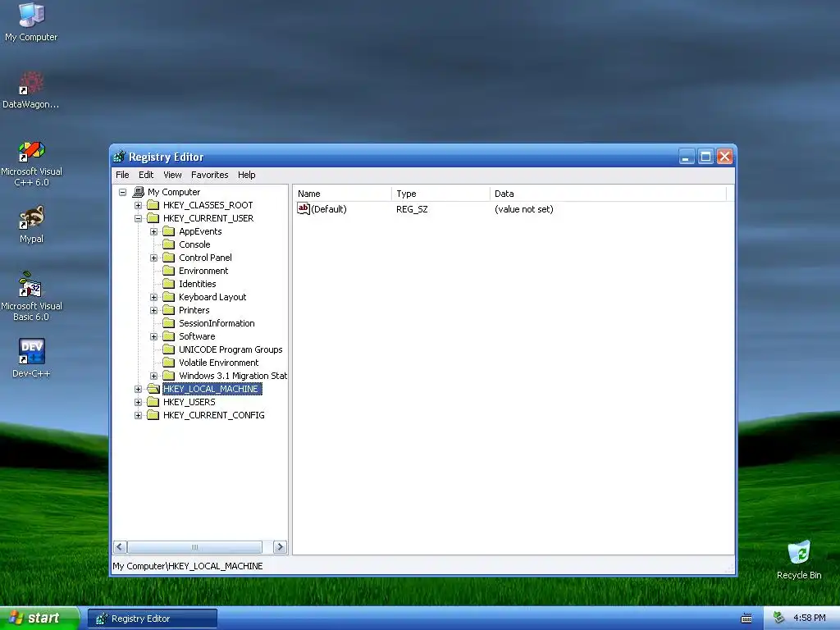Select Microsoft Visual C++ 6.0 shortcut
Image resolution: width=840 pixels, height=630 pixels.
pos(31,163)
